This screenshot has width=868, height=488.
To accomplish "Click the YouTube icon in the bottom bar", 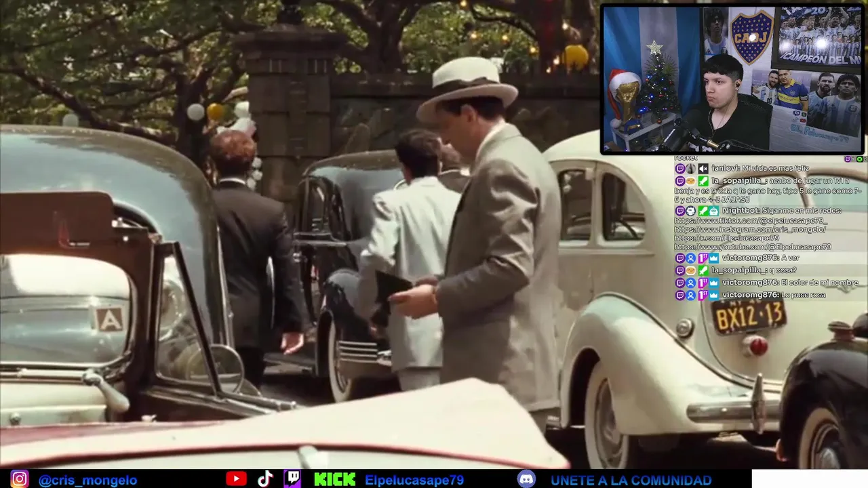I will click(236, 479).
